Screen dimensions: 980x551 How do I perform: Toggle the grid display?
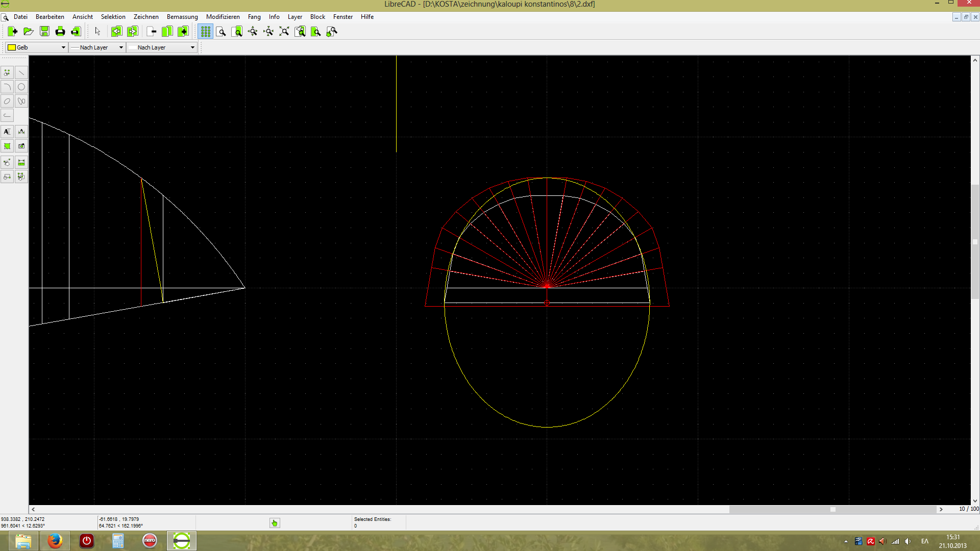click(205, 32)
